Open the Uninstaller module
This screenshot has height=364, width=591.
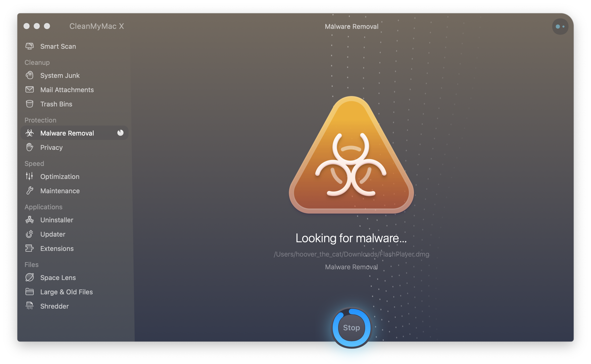(75, 220)
